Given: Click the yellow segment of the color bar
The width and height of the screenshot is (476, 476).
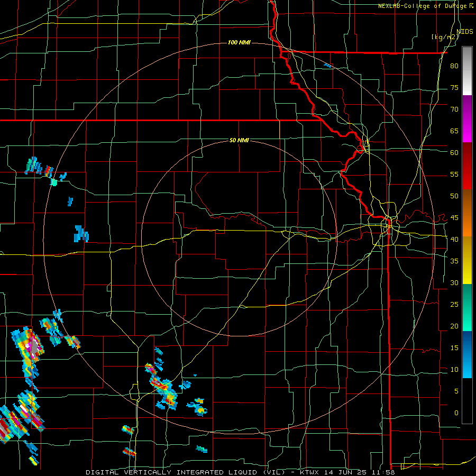Looking at the screenshot, I should point(467,260).
